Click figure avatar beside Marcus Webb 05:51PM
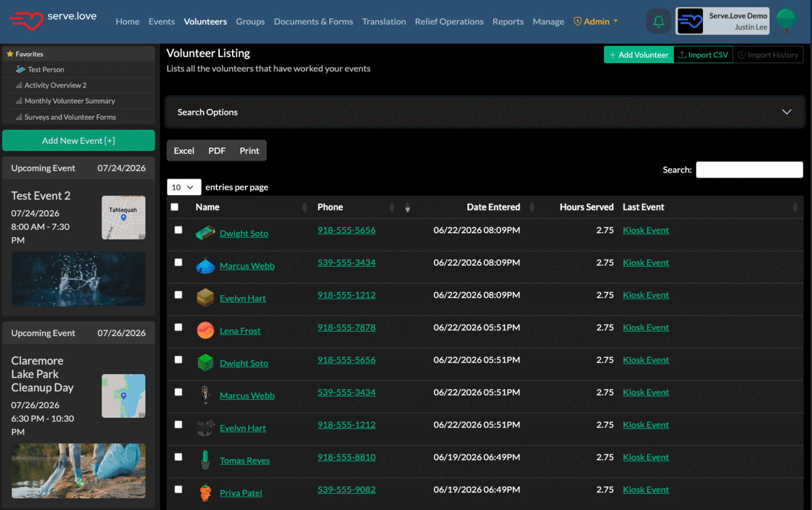Image resolution: width=812 pixels, height=510 pixels. tap(205, 396)
